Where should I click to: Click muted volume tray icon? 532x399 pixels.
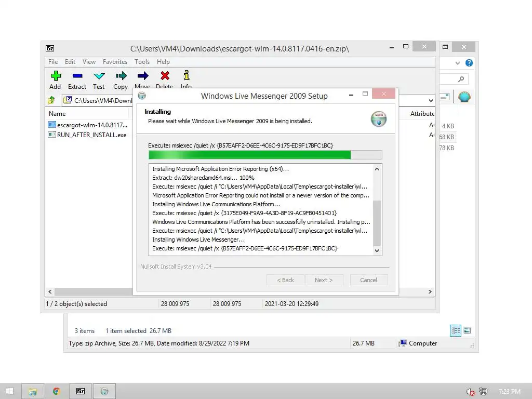[x=470, y=392]
